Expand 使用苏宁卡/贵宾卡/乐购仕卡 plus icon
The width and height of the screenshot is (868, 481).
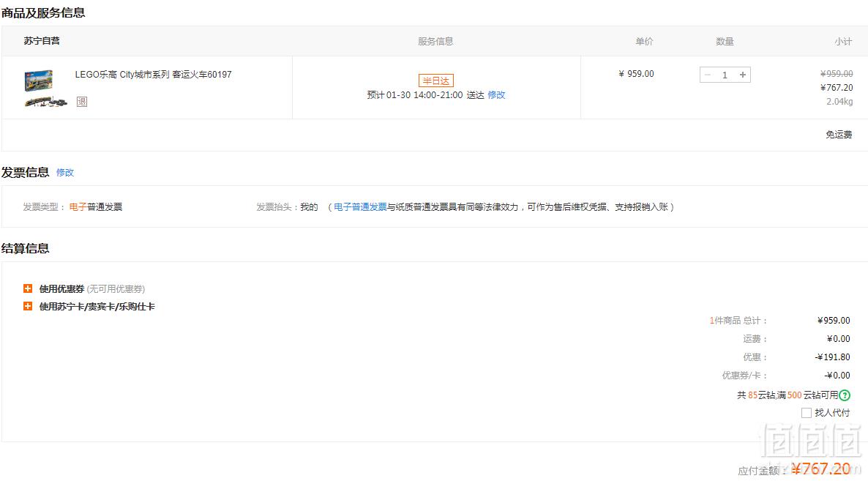tap(28, 306)
